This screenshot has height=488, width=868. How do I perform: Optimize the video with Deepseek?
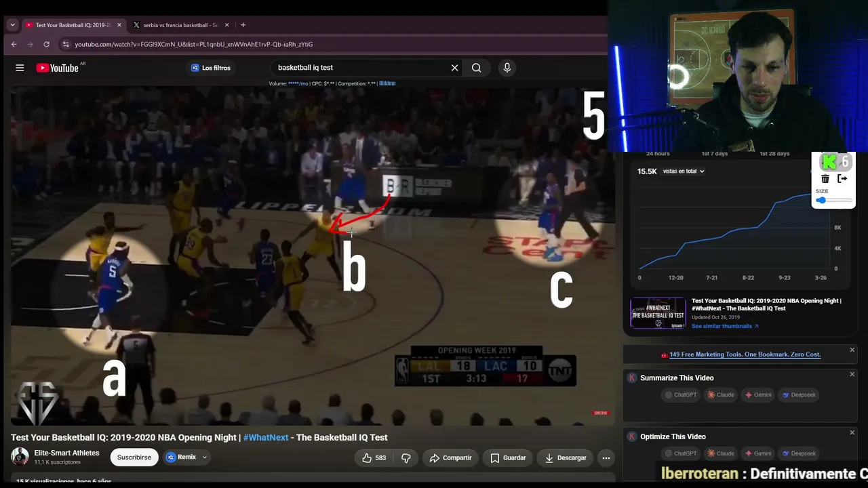coord(799,453)
